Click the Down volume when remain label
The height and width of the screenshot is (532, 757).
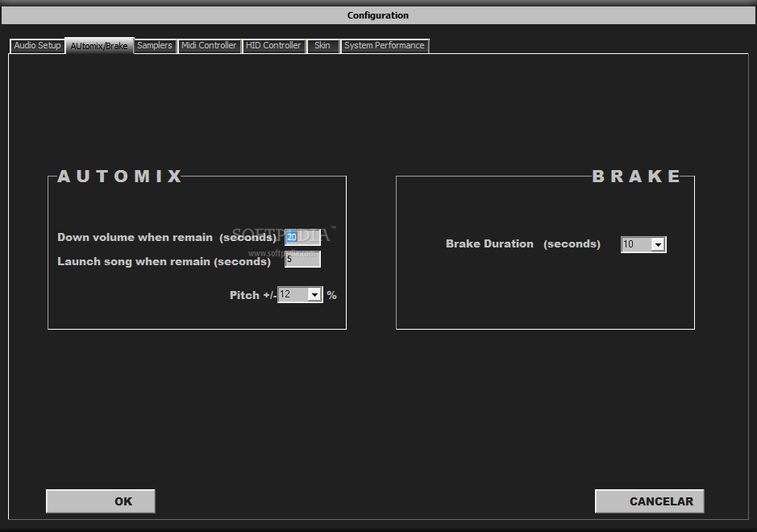coord(167,237)
